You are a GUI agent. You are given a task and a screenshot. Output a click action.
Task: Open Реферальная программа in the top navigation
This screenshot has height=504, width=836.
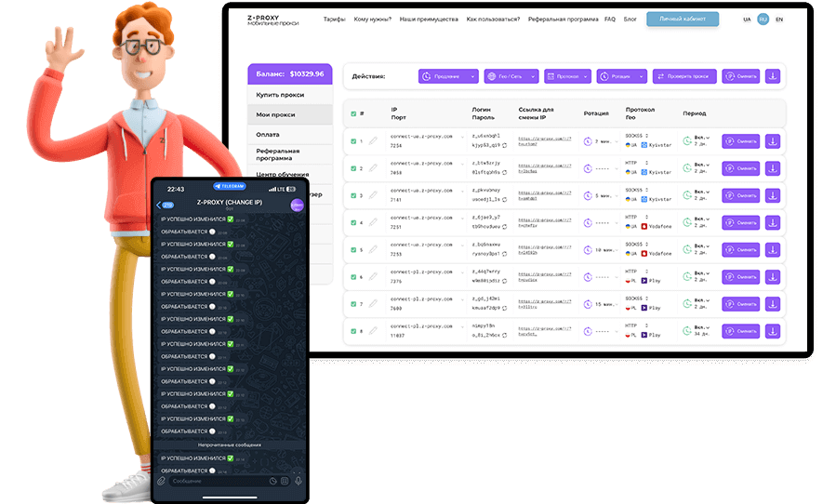563,20
